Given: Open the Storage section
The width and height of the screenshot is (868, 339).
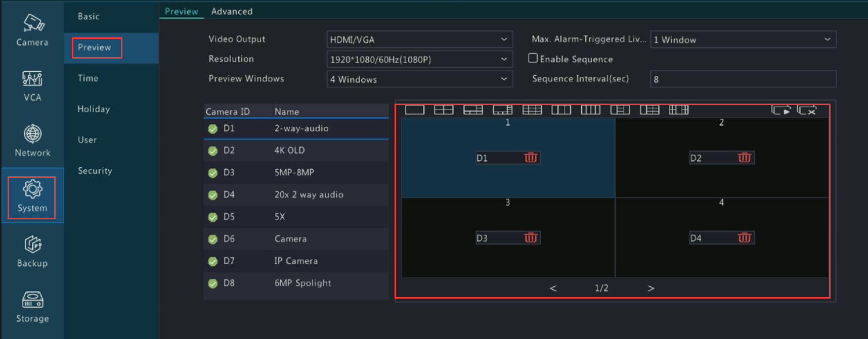Looking at the screenshot, I should pyautogui.click(x=32, y=307).
